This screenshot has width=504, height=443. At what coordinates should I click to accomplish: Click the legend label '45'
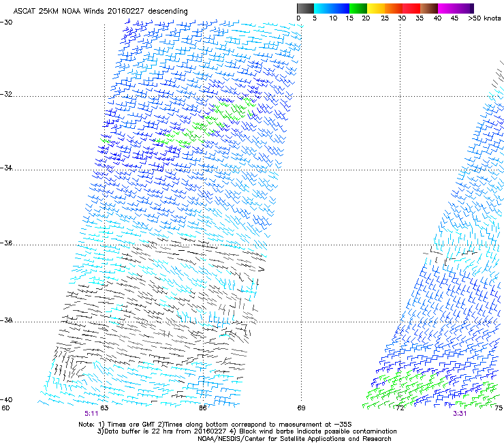pos(454,18)
